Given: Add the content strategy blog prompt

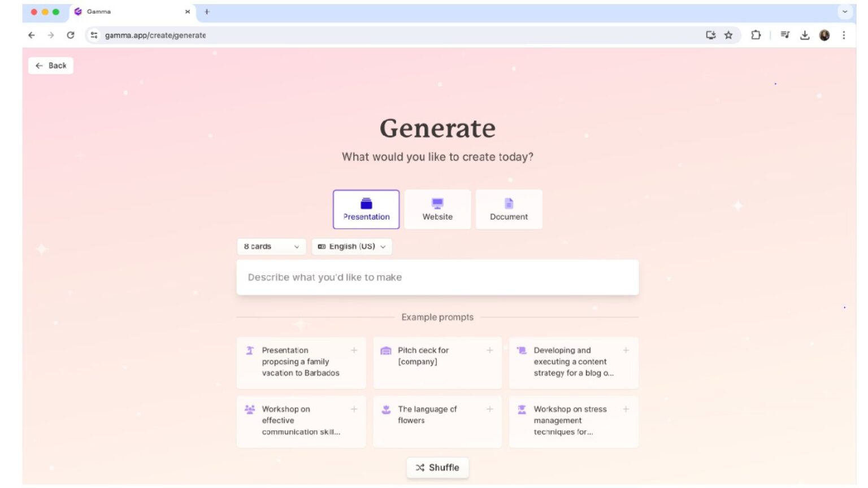Looking at the screenshot, I should (x=626, y=350).
